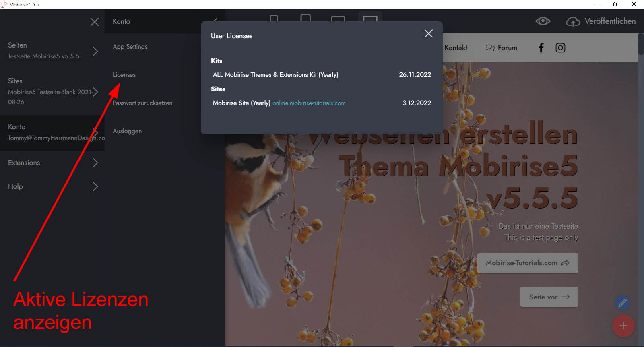Image resolution: width=644 pixels, height=347 pixels.
Task: Click the cloud upload publish icon
Action: (573, 21)
